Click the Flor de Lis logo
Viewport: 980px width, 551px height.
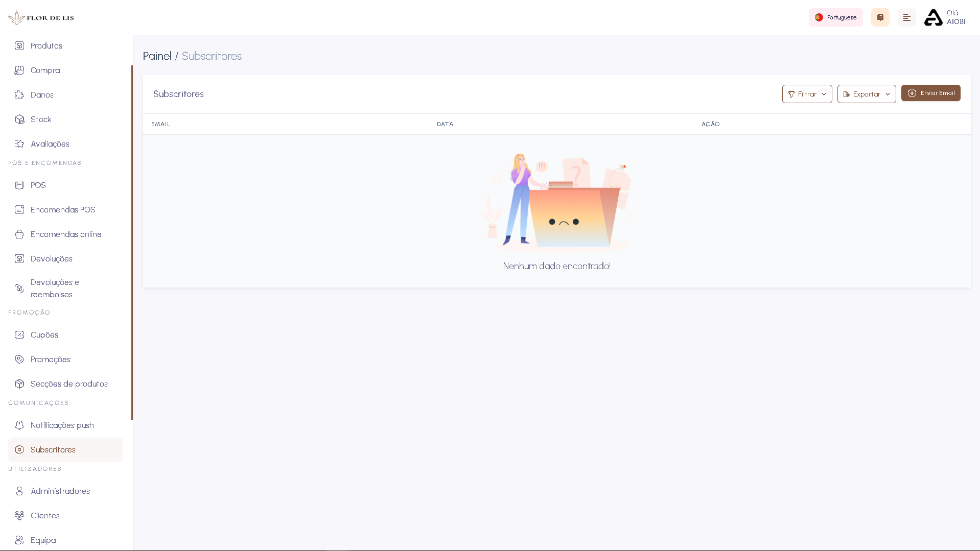pyautogui.click(x=40, y=17)
